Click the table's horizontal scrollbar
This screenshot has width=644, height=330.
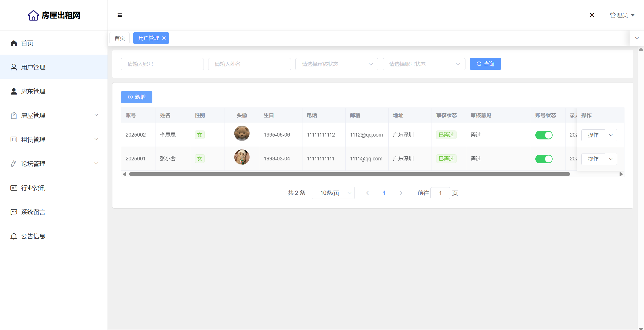349,174
